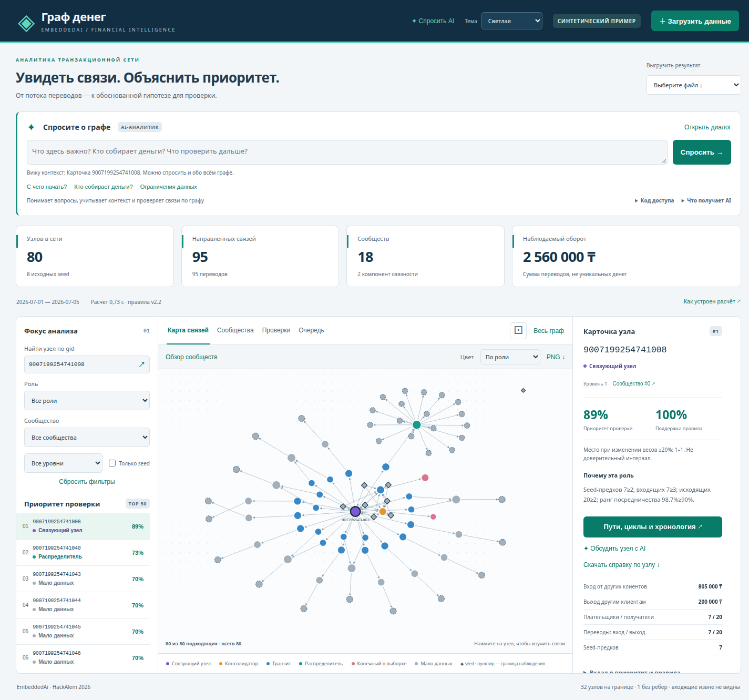The height and width of the screenshot is (700, 749).
Task: Click the Кто собирает деньги? suggestion
Action: (104, 187)
